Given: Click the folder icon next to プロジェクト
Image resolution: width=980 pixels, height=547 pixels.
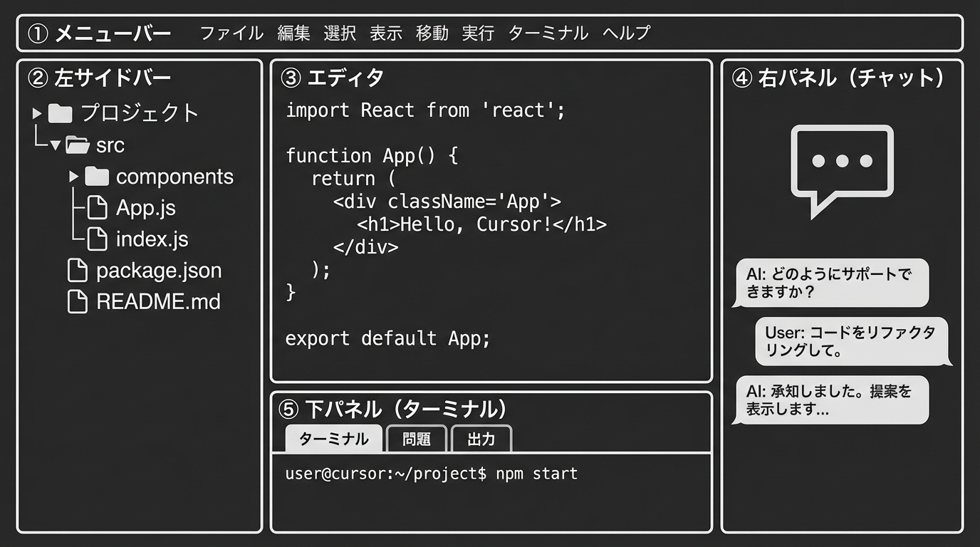Looking at the screenshot, I should coord(59,112).
